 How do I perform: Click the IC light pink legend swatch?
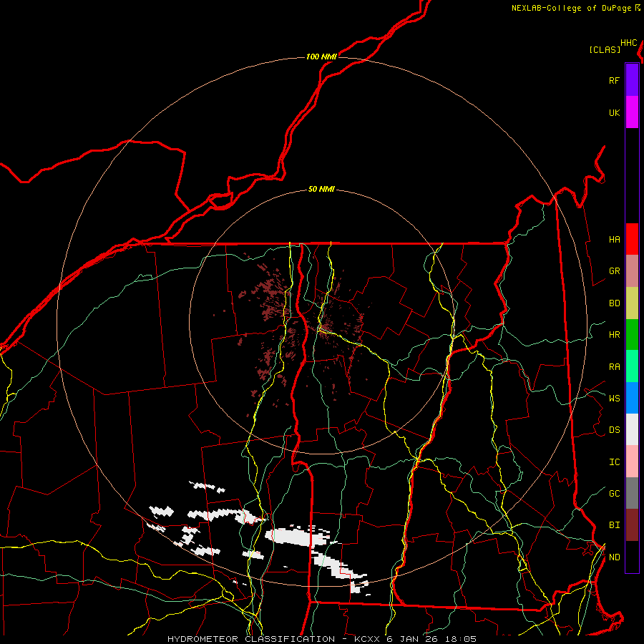click(632, 462)
